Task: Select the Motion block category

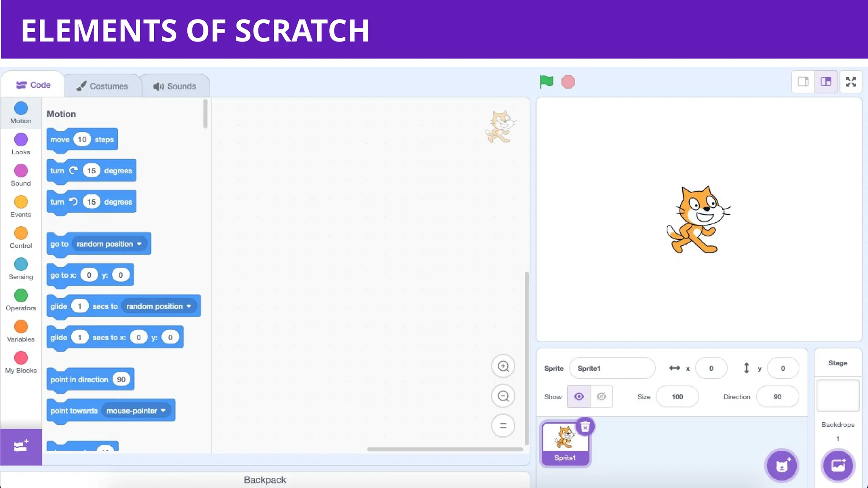Action: [21, 113]
